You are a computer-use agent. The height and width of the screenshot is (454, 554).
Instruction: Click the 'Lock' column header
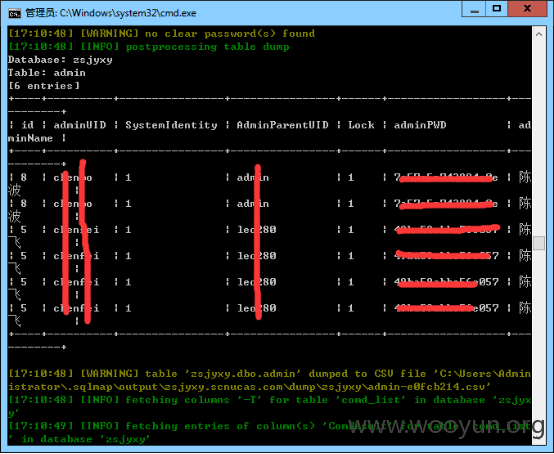click(x=361, y=125)
